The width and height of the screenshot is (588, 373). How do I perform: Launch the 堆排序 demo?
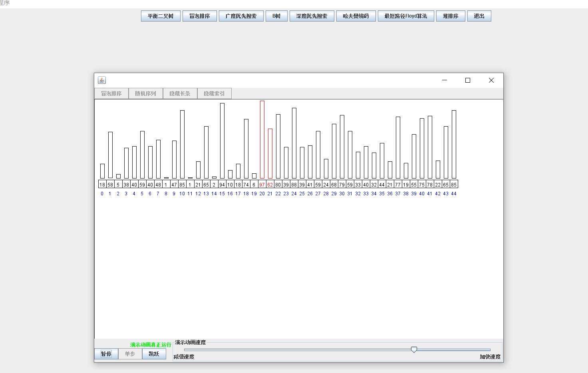451,16
